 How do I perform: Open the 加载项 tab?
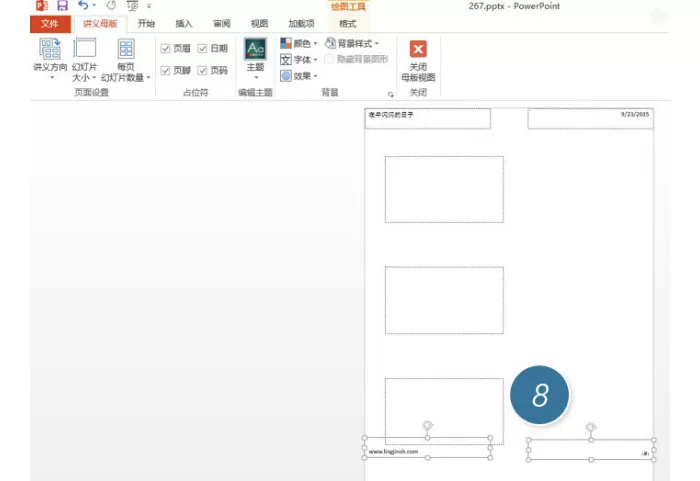click(x=301, y=24)
